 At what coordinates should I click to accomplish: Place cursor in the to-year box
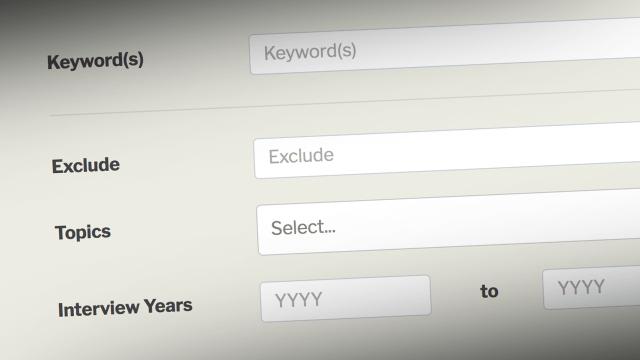click(x=591, y=287)
